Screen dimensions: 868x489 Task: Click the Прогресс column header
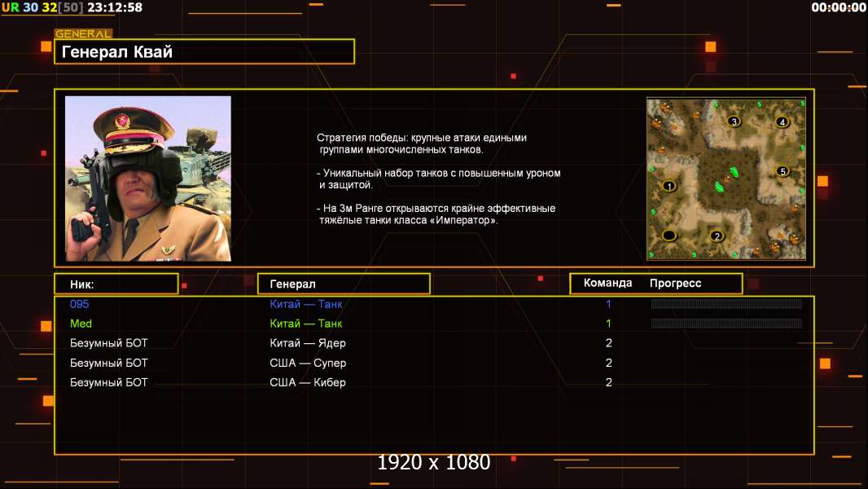click(x=675, y=283)
